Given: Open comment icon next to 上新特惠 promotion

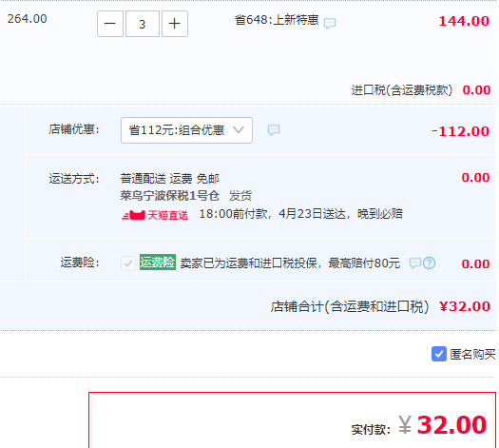Looking at the screenshot, I should point(330,23).
